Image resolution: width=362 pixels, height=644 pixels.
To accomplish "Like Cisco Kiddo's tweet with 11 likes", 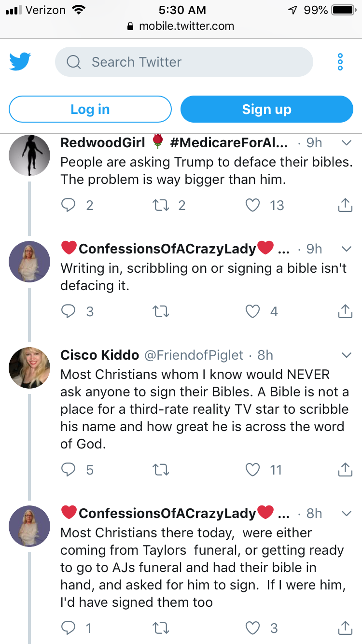I will coord(253,470).
